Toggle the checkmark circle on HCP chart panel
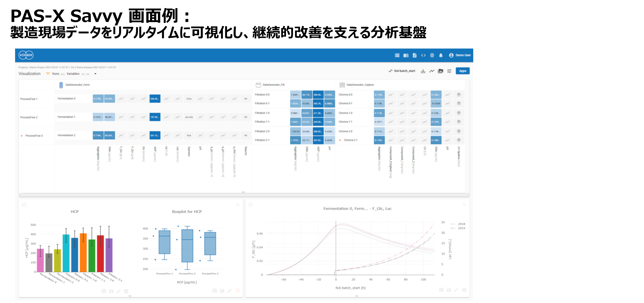This screenshot has height=303, width=644. click(x=24, y=205)
